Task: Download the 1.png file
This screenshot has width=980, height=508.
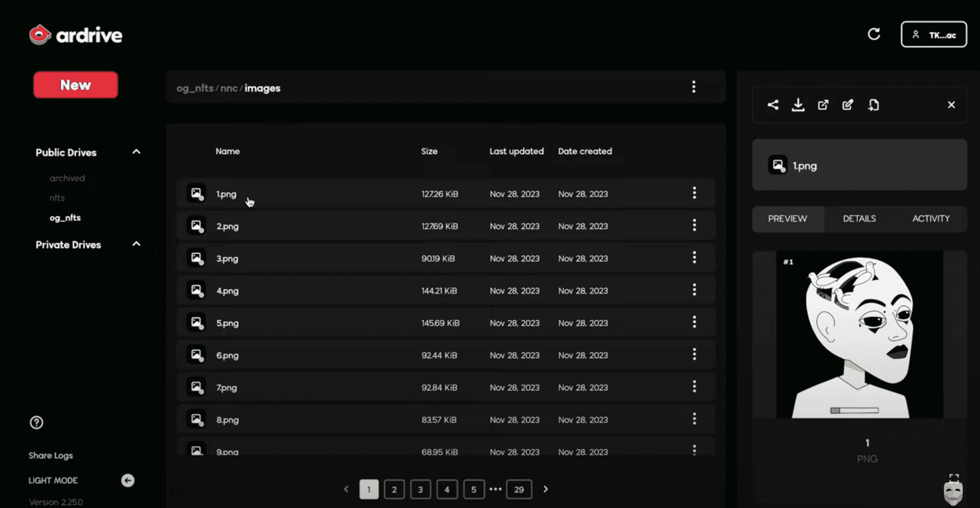Action: pyautogui.click(x=798, y=105)
